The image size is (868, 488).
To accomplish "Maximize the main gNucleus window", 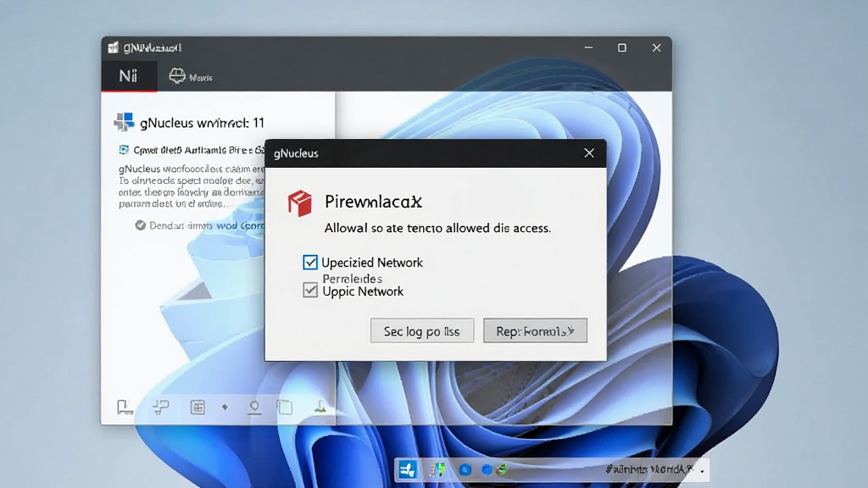I will 622,47.
